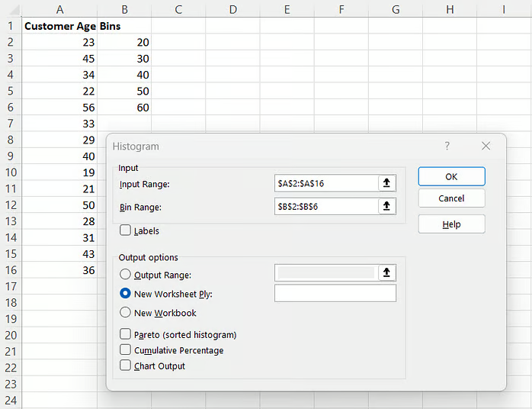
Task: Click the Input Range collapse-dialog arrow icon
Action: pyautogui.click(x=387, y=183)
